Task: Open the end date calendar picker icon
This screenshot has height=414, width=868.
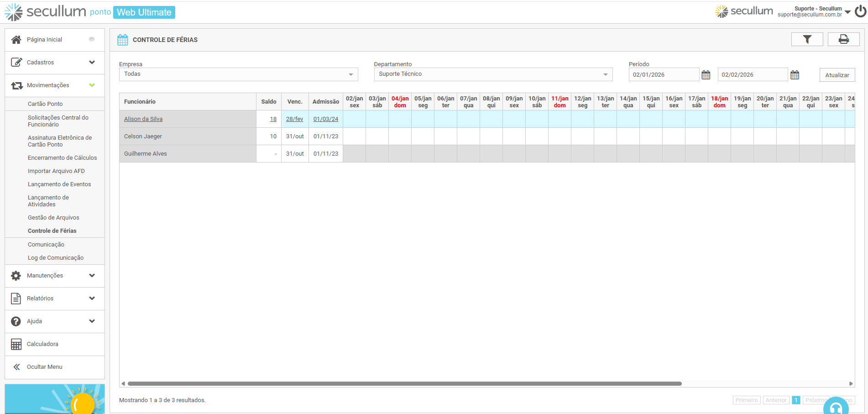Action: tap(795, 75)
